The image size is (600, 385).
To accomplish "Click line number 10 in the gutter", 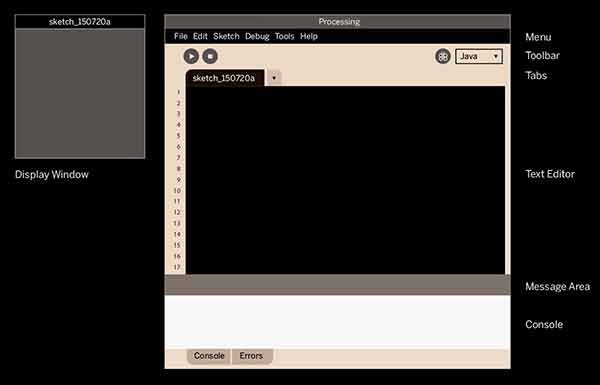I will 177,191.
